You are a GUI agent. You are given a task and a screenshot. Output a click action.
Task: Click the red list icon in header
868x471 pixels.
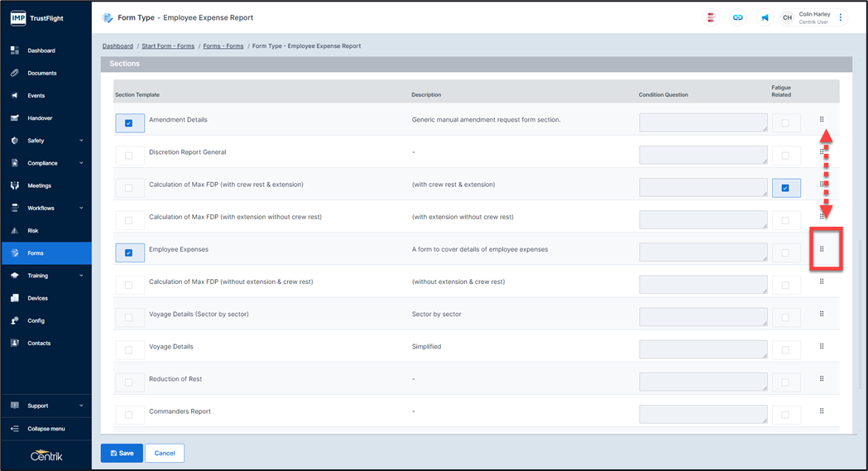pos(710,17)
